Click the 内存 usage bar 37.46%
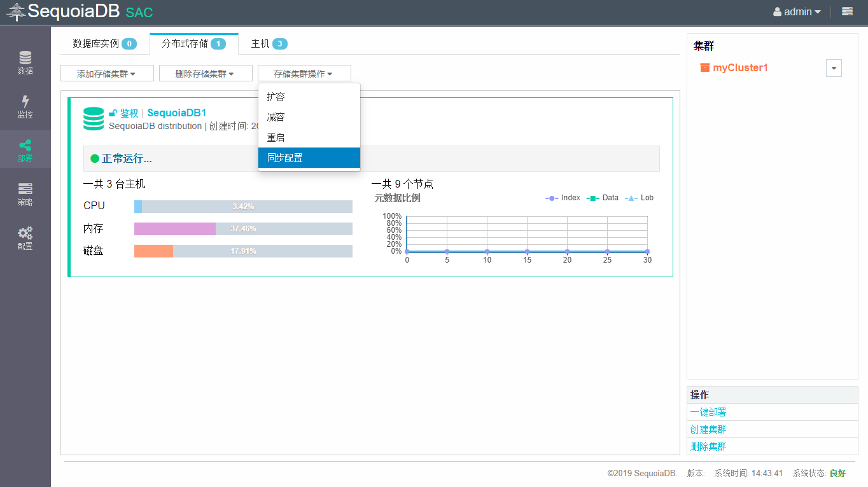The image size is (868, 487). coord(243,229)
